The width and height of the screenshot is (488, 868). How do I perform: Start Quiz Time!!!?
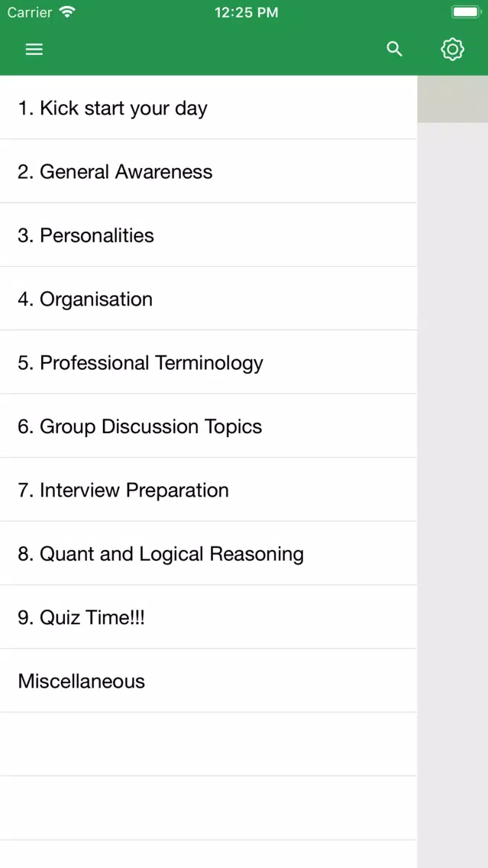pyautogui.click(x=208, y=617)
